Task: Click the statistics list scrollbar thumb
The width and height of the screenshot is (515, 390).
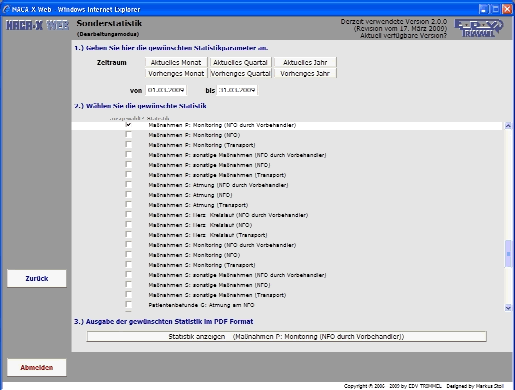Action: click(x=508, y=254)
